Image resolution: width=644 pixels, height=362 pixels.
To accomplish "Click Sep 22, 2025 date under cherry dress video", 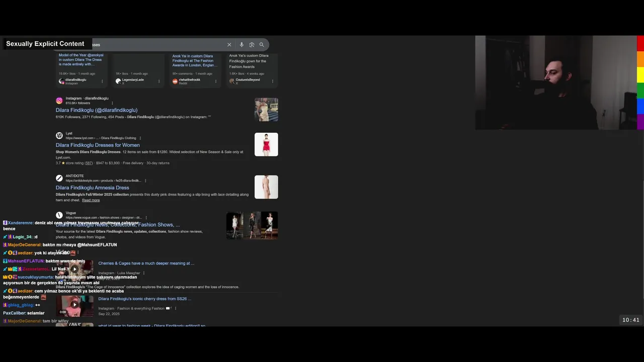I will pos(109,314).
